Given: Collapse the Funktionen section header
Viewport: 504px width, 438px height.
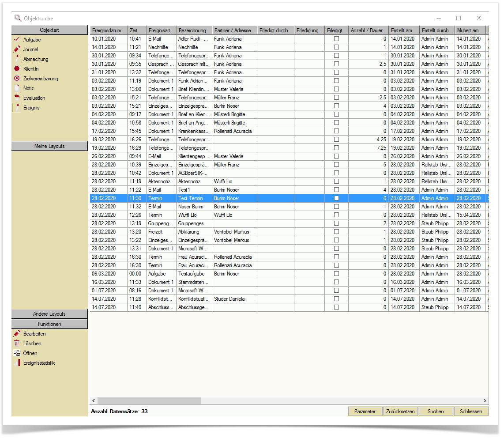Looking at the screenshot, I should point(49,324).
